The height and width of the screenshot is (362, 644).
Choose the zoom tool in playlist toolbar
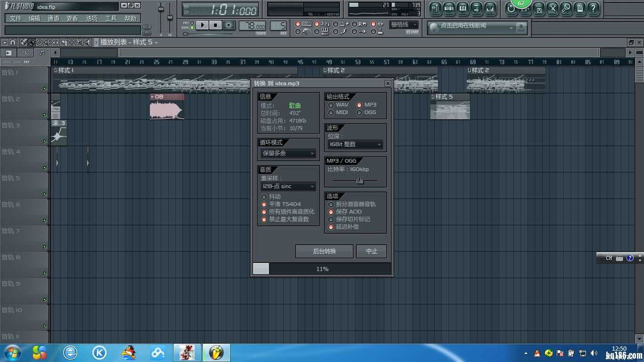tap(80, 42)
